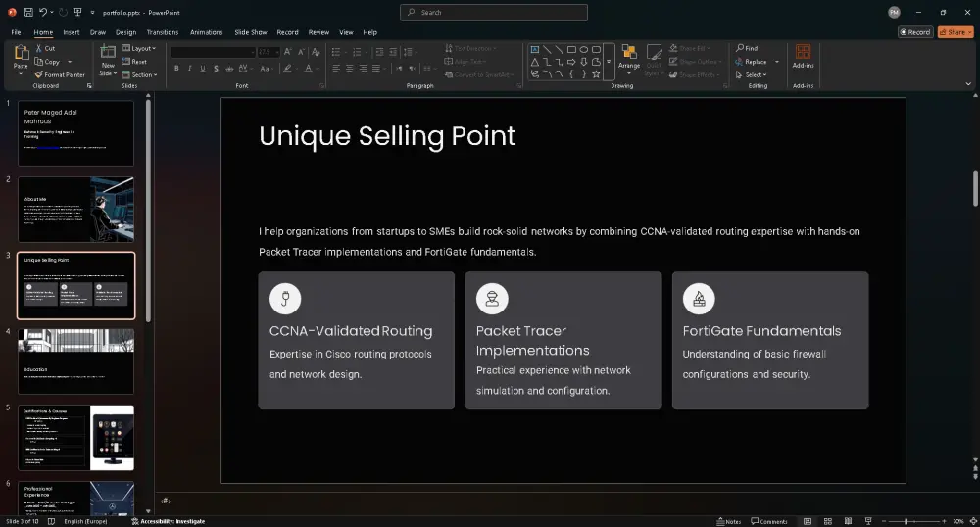Align text right toggle
980x527 pixels.
coord(364,68)
